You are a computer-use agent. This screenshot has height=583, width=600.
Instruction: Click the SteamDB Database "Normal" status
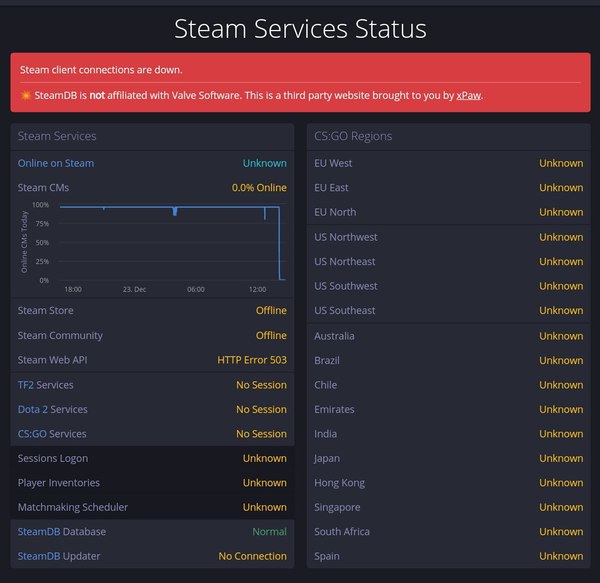pos(269,532)
